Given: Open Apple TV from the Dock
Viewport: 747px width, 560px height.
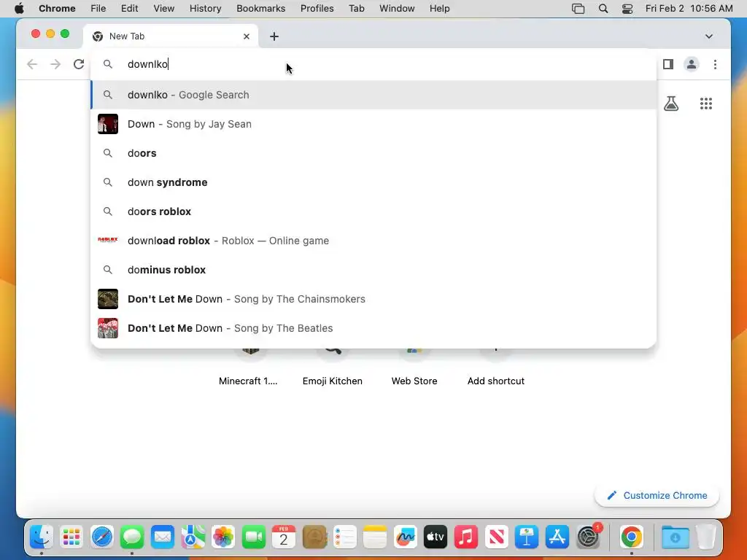Looking at the screenshot, I should click(x=436, y=537).
